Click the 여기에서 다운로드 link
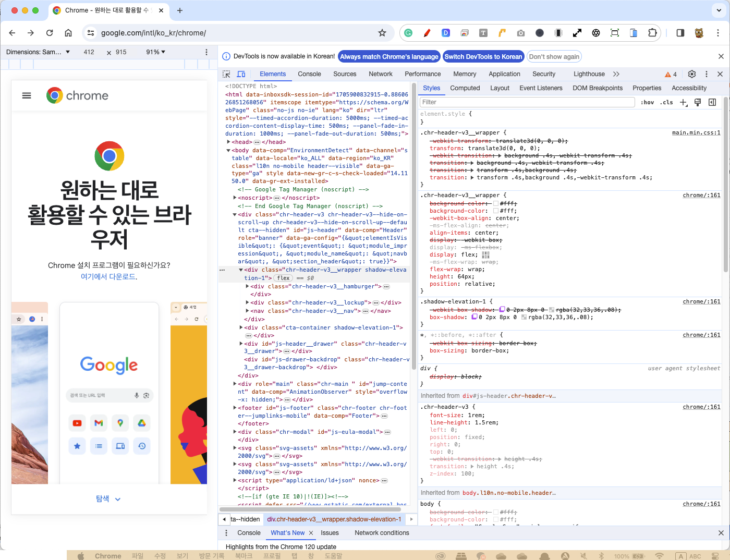 [x=108, y=277]
